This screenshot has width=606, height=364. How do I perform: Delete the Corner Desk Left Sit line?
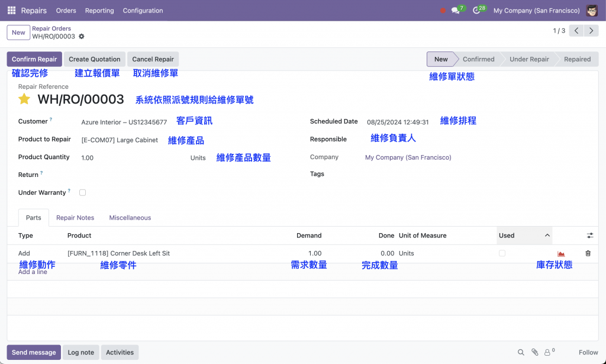(588, 253)
